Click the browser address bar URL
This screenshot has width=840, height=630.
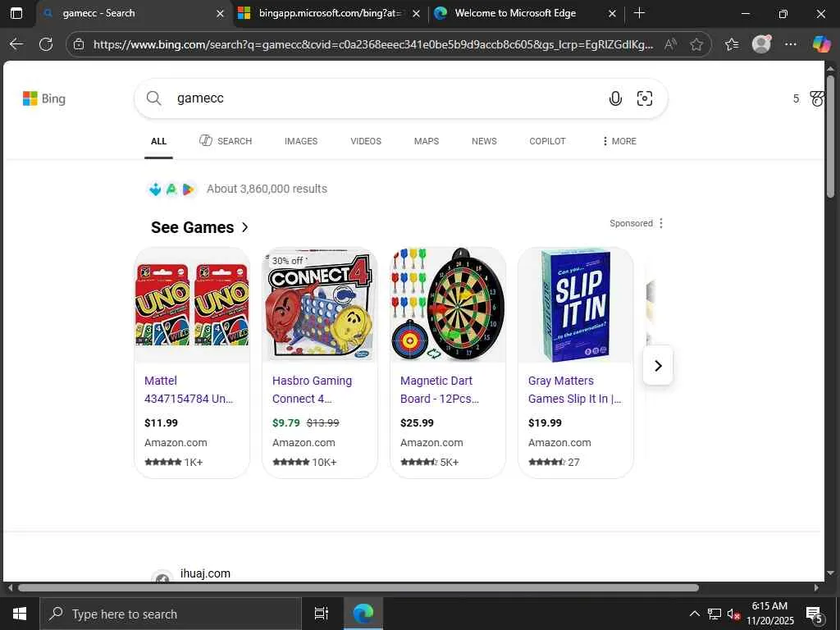pyautogui.click(x=373, y=44)
